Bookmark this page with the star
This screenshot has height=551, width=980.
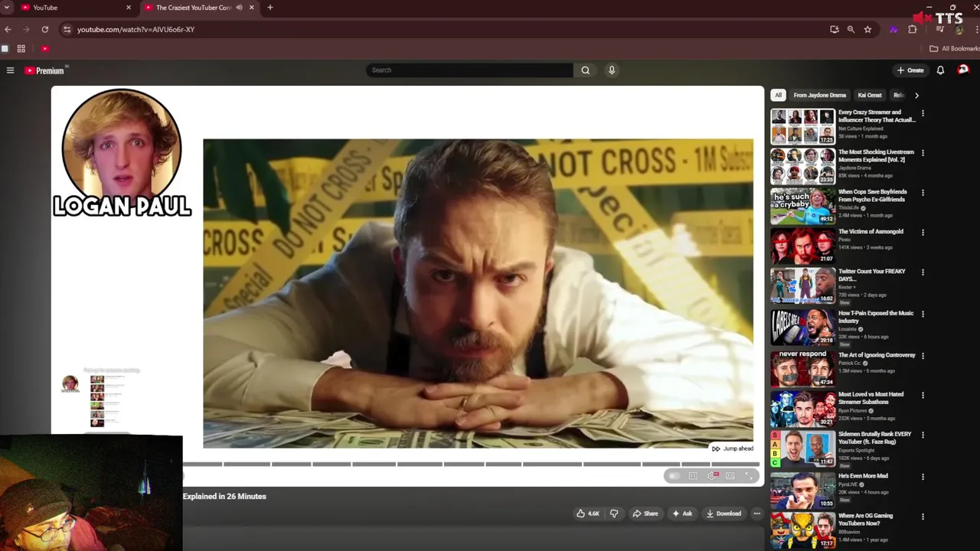point(867,29)
